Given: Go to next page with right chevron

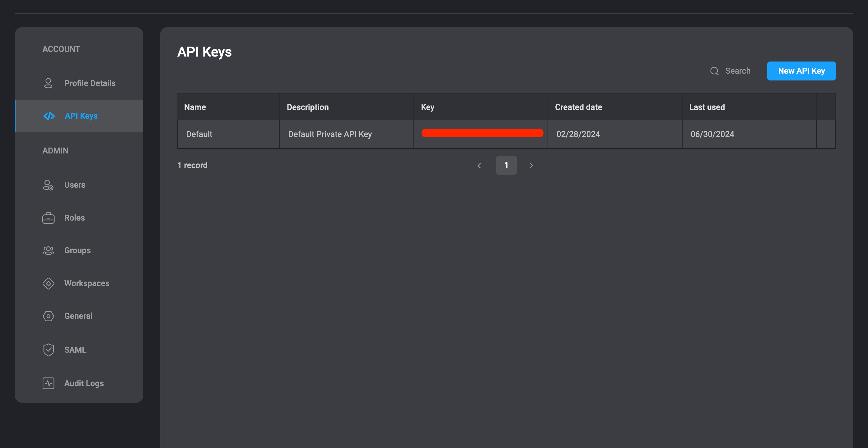Looking at the screenshot, I should click(x=531, y=166).
